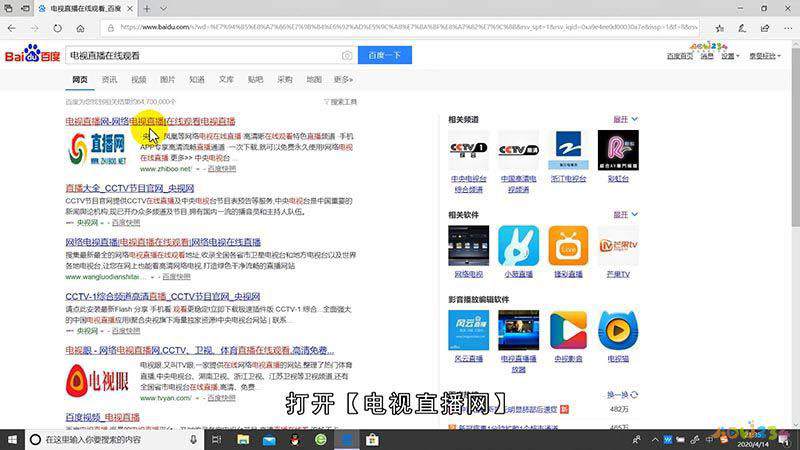Expand the 相关软件 section
This screenshot has height=450, width=800.
pos(626,215)
